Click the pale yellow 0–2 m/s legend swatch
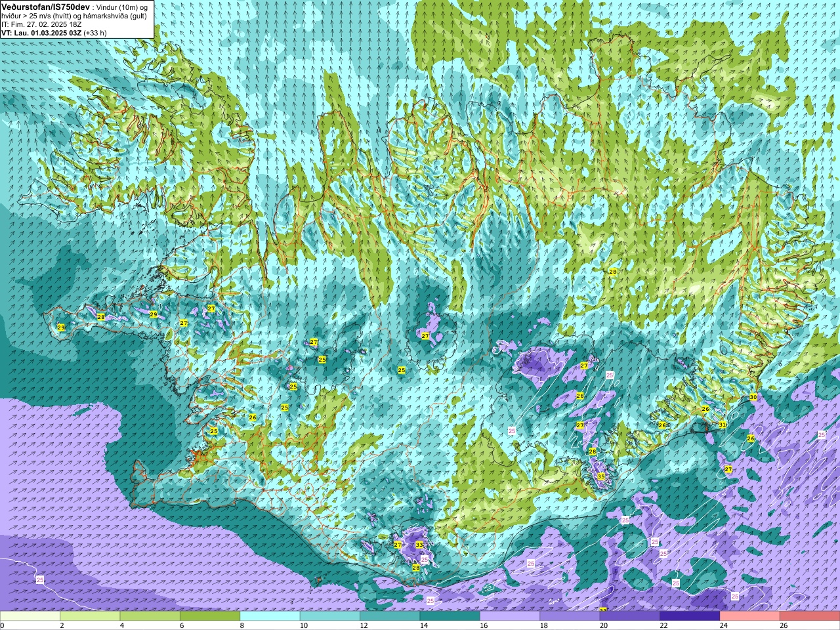This screenshot has width=840, height=630. click(x=30, y=616)
